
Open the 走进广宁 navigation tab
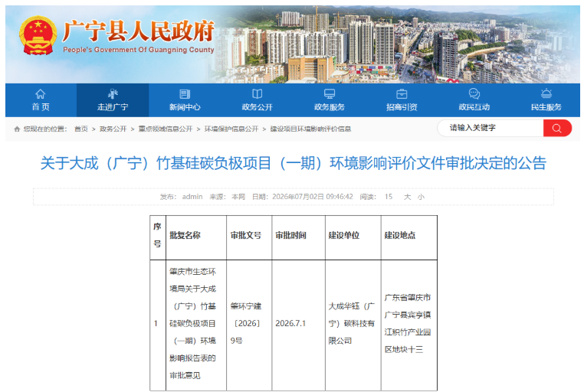point(113,100)
